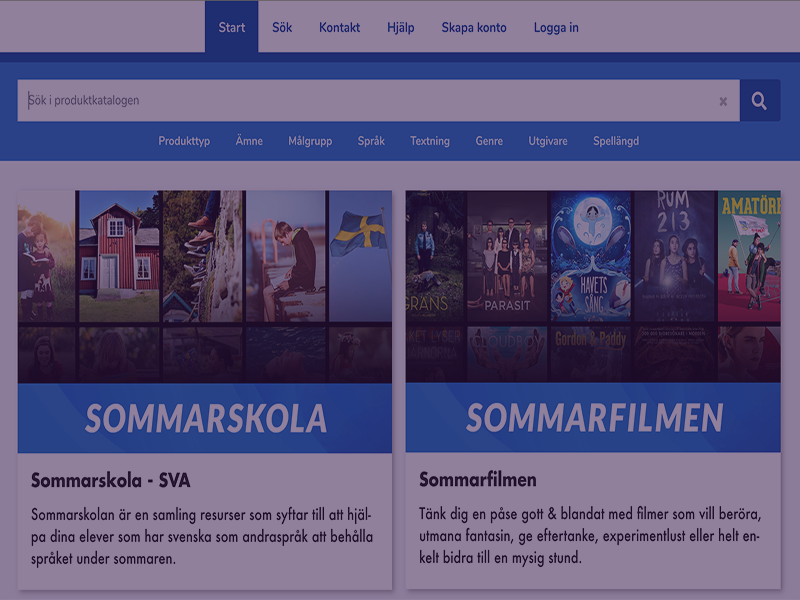Screen dimensions: 800x600
Task: Expand the Ämne filter
Action: click(x=249, y=141)
